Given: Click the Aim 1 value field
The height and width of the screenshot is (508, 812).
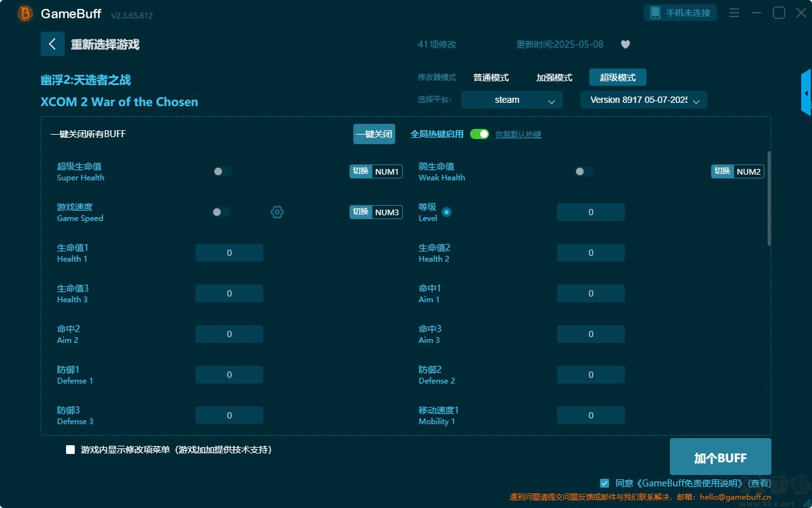Looking at the screenshot, I should [591, 293].
